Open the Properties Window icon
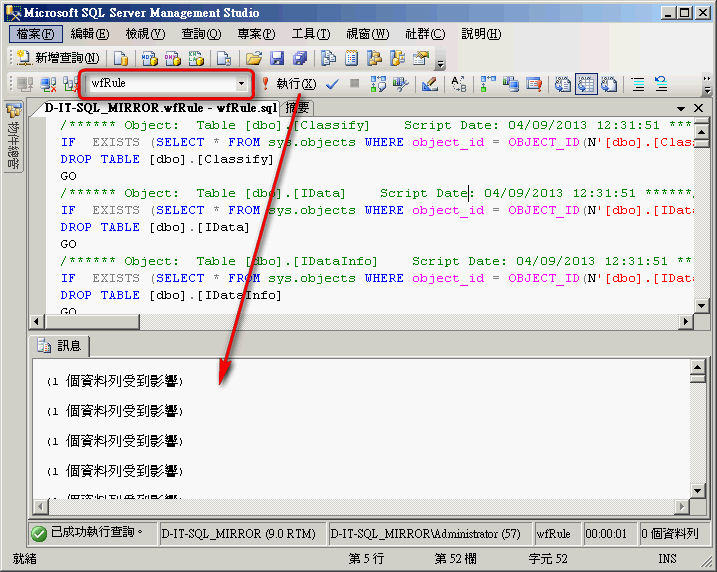The image size is (717, 572). (421, 58)
